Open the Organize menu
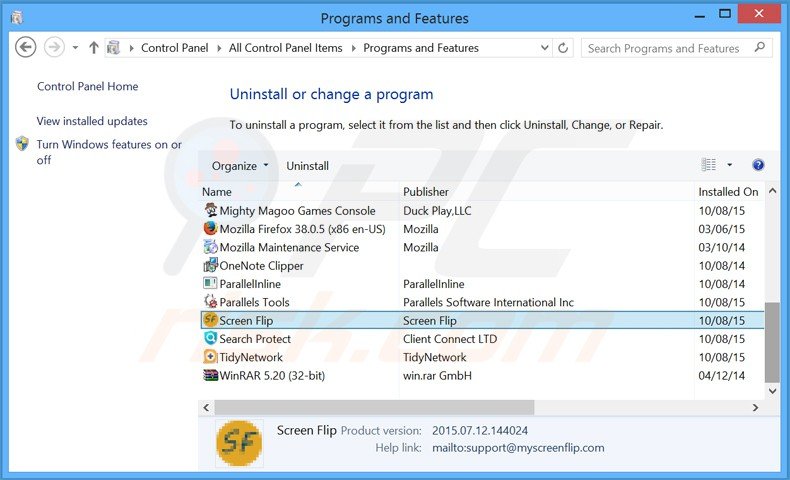Viewport: 790px width, 480px height. click(x=240, y=166)
